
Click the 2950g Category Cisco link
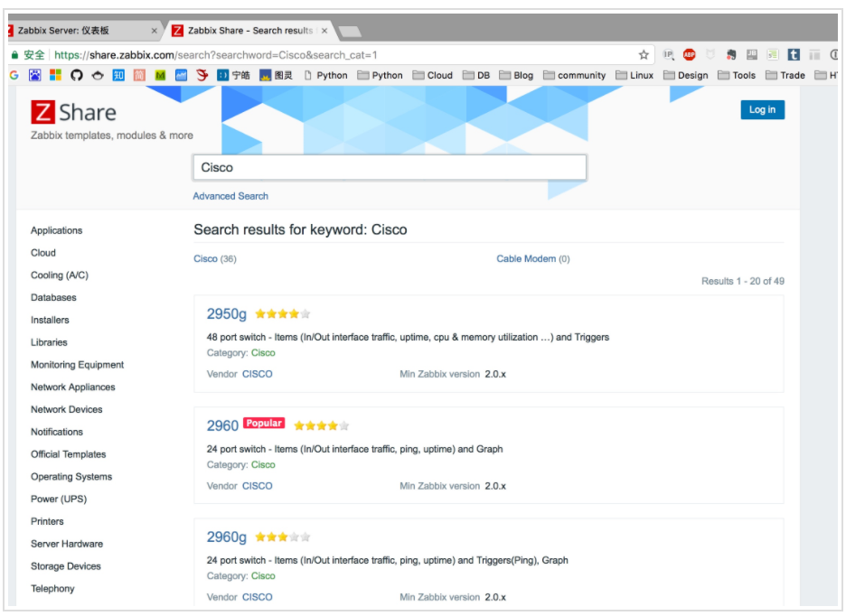(263, 353)
